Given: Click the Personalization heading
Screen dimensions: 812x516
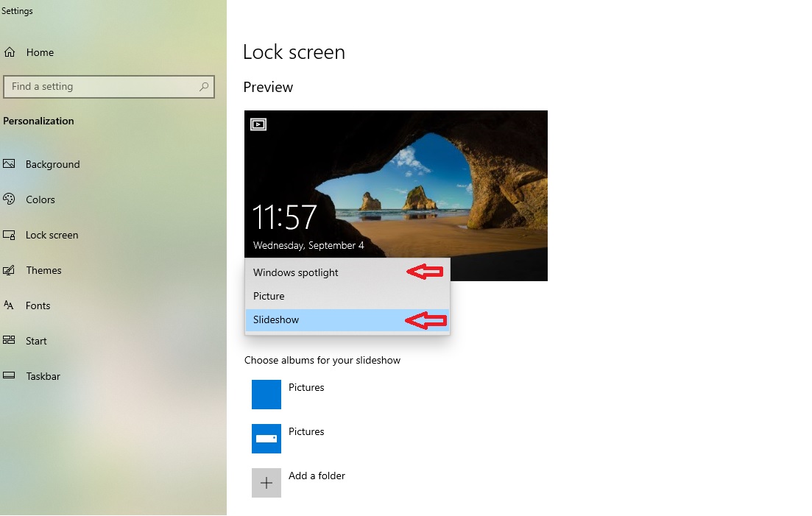Looking at the screenshot, I should [x=38, y=121].
